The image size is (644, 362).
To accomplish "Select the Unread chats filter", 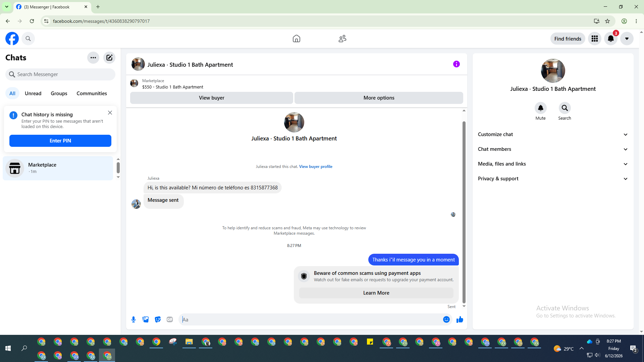I will point(33,94).
